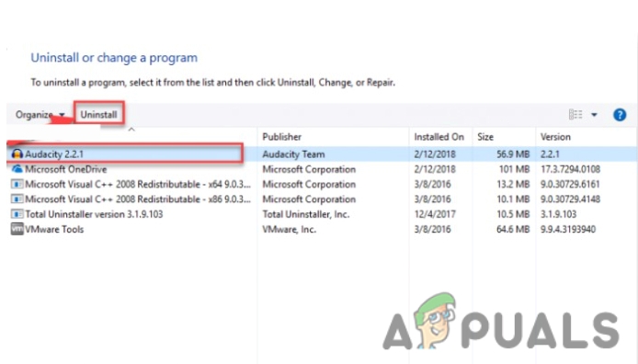The height and width of the screenshot is (364, 638).
Task: Click the 101 MB size value
Action: point(514,169)
